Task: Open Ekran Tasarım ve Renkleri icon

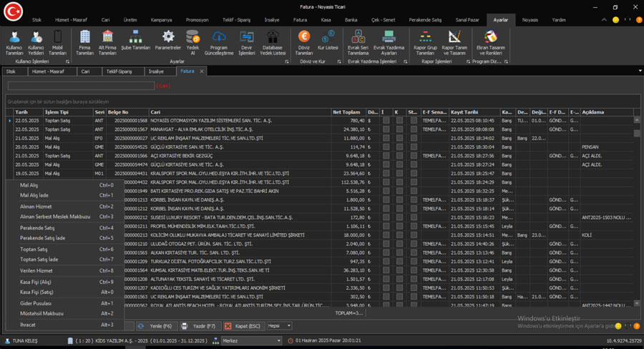Action: click(x=491, y=43)
